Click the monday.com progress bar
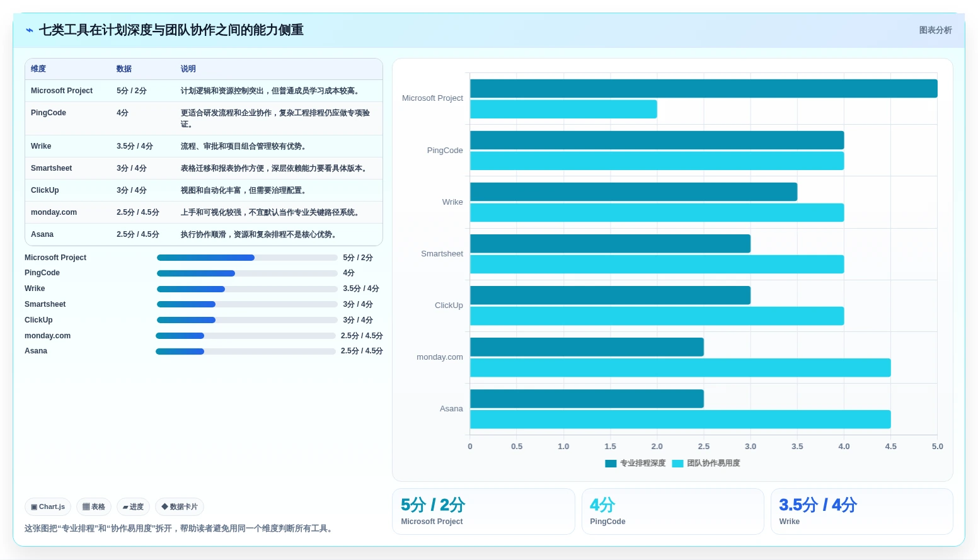The width and height of the screenshot is (978, 560). coord(246,336)
